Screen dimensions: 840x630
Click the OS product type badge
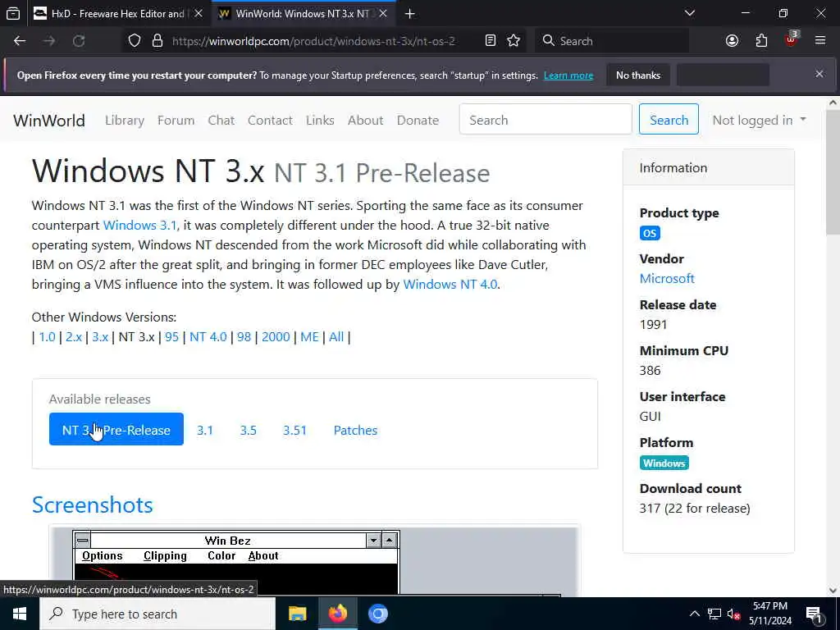[650, 233]
